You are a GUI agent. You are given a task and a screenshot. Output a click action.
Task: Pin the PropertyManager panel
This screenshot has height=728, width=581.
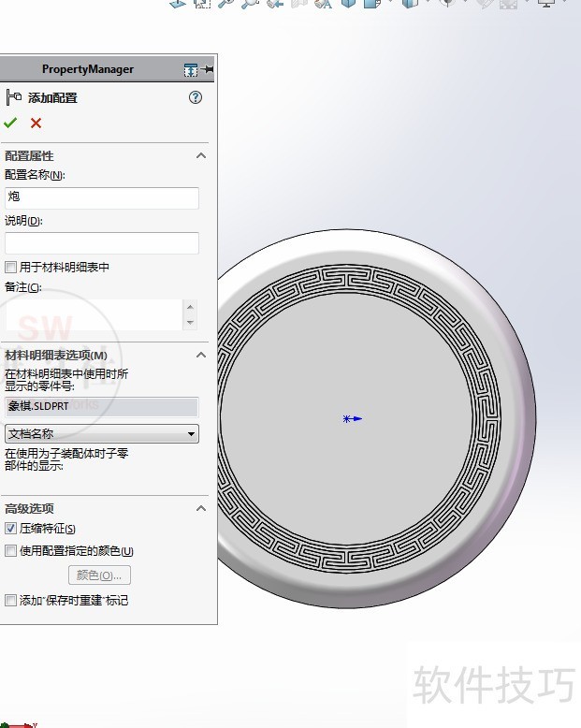coord(208,69)
